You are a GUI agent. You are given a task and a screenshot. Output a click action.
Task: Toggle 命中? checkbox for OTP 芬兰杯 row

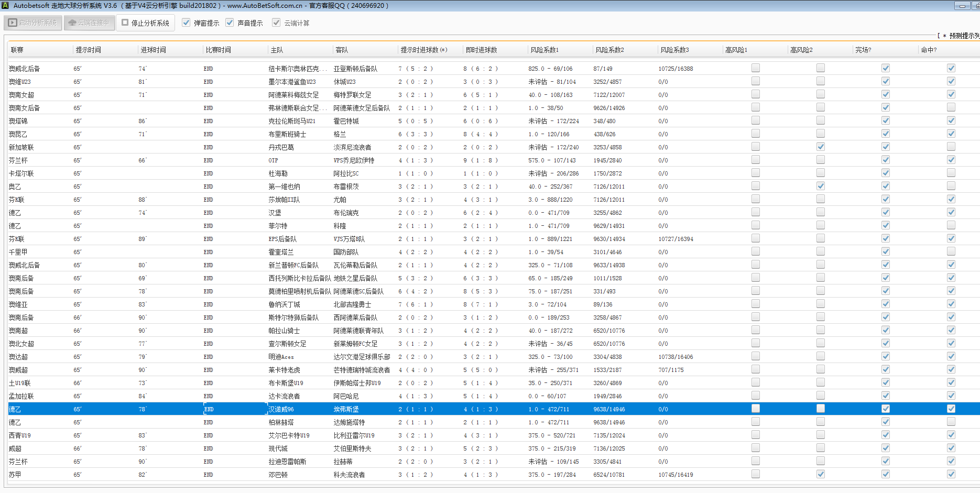point(951,160)
